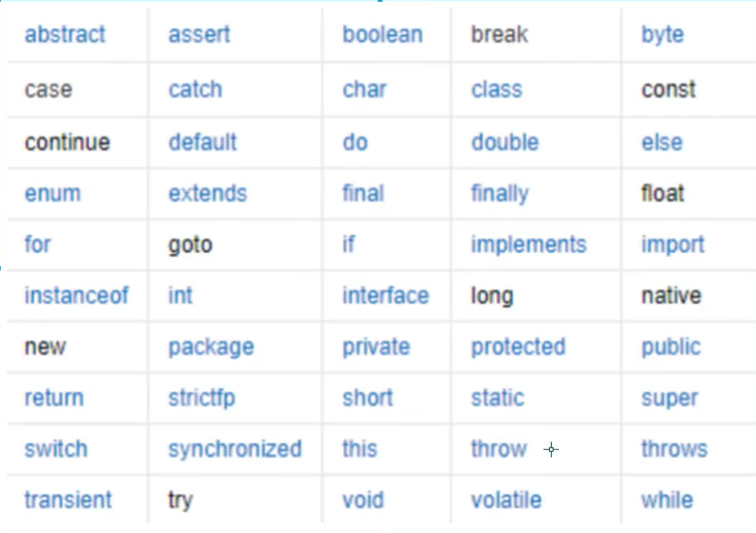Click the throws keyword link

pos(675,449)
